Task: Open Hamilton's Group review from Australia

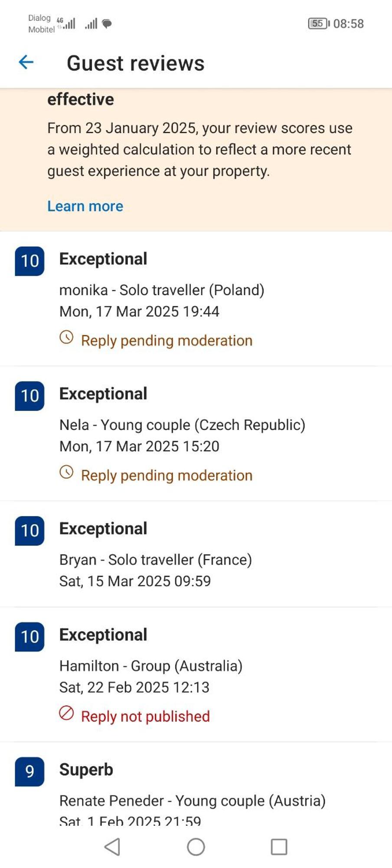Action: pyautogui.click(x=196, y=675)
